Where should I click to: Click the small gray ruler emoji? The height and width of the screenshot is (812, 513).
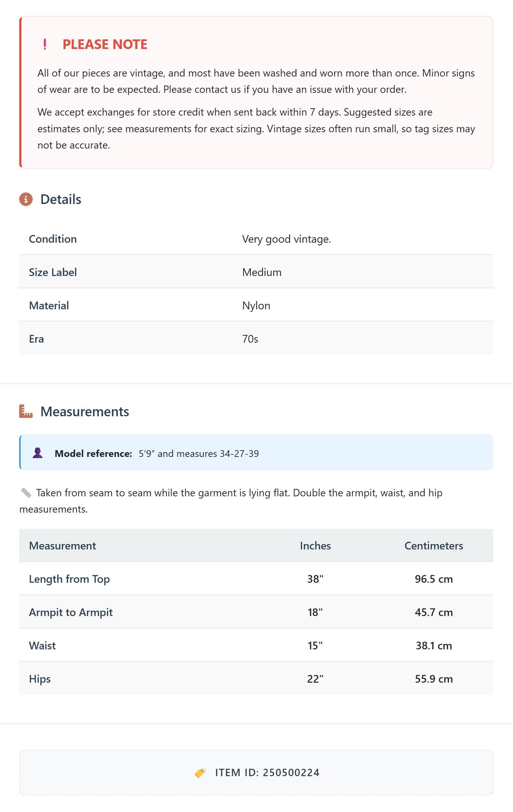tap(26, 493)
